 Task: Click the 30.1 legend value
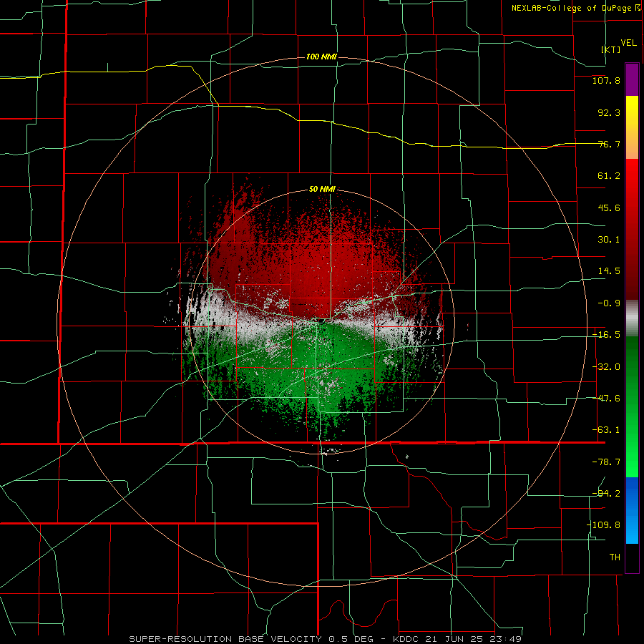(x=609, y=240)
